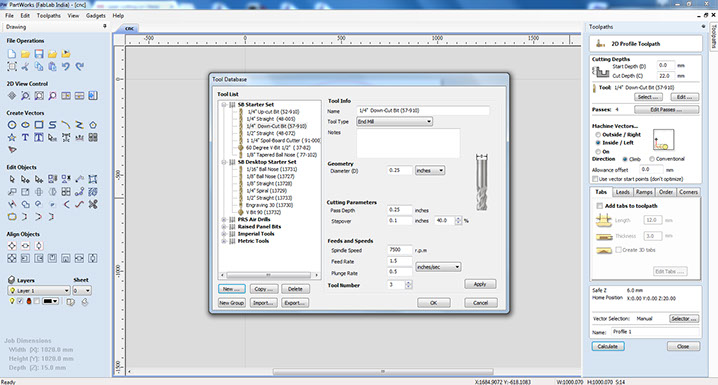Click the Calculate button
Image resolution: width=718 pixels, height=385 pixels.
pyautogui.click(x=608, y=347)
